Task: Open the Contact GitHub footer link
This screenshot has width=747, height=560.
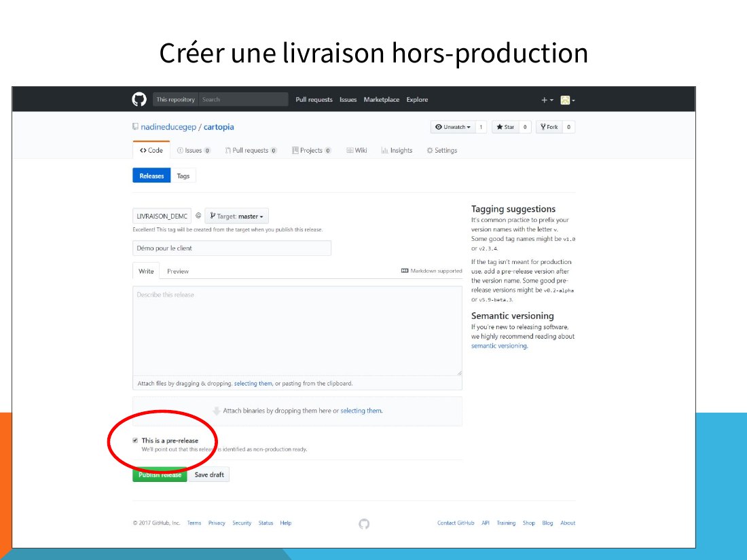Action: click(456, 523)
